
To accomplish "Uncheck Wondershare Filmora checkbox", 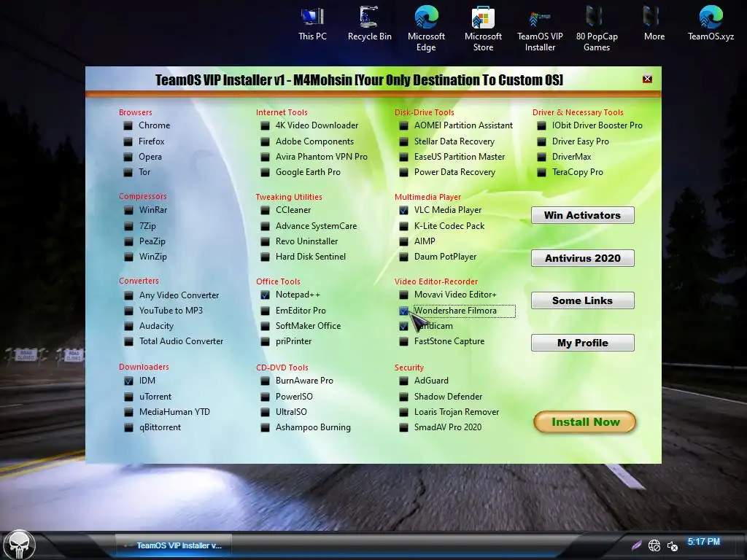I will click(x=403, y=311).
